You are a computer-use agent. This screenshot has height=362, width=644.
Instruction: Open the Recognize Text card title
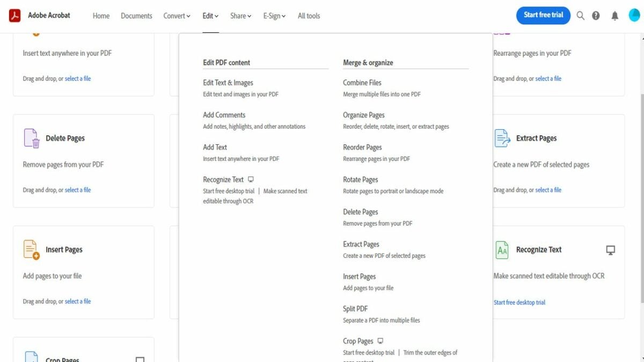[x=539, y=249]
